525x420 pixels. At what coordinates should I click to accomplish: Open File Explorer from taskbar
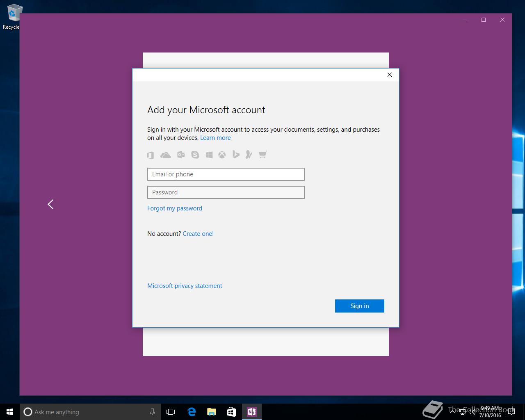tap(212, 412)
